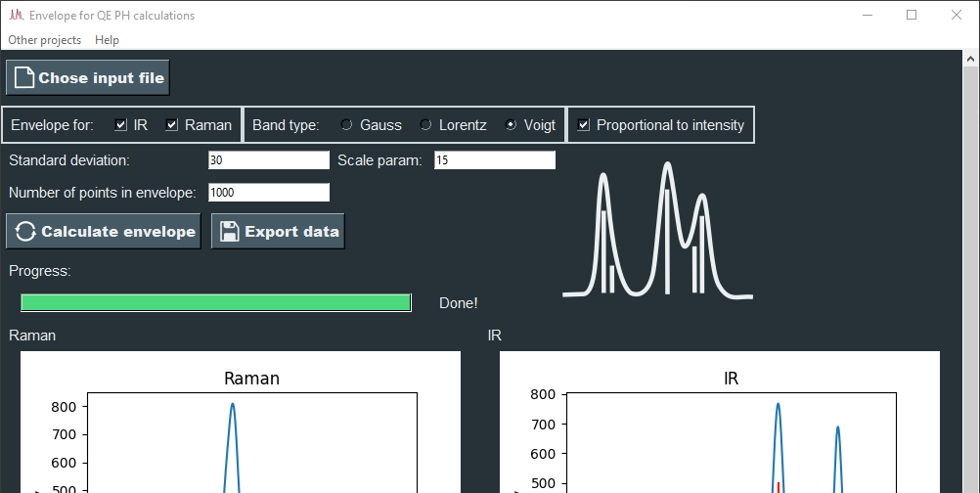Screen dimensions: 980x493
Task: Click the refresh icon on Calculate envelope
Action: coord(25,232)
